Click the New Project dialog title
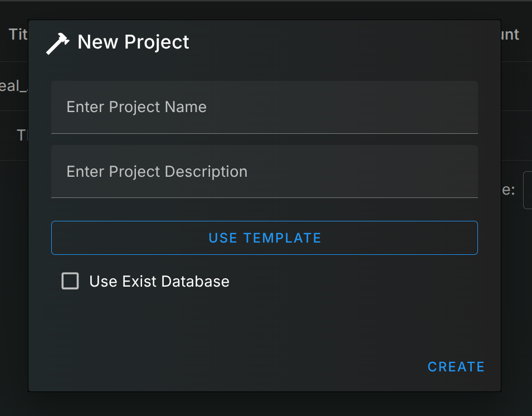Image resolution: width=532 pixels, height=416 pixels. [133, 42]
